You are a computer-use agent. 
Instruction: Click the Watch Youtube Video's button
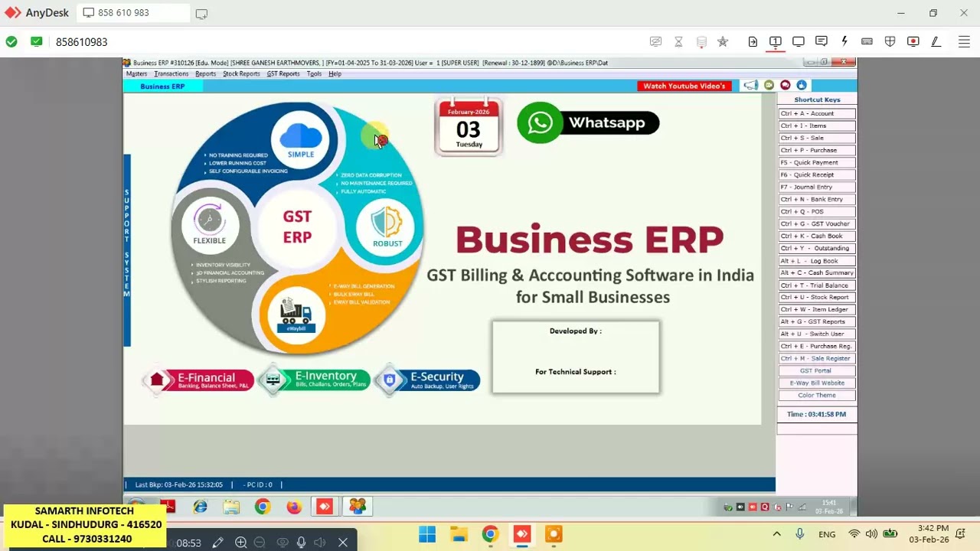pos(684,86)
